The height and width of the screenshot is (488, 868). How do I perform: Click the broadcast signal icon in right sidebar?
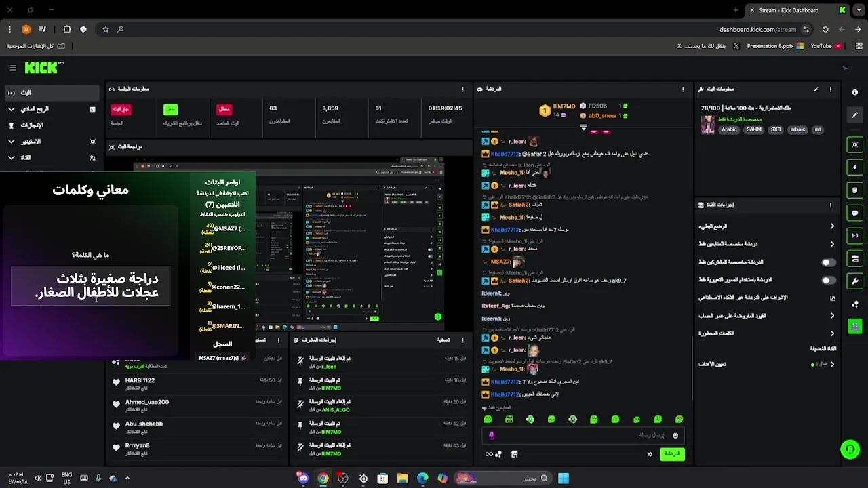(x=854, y=236)
